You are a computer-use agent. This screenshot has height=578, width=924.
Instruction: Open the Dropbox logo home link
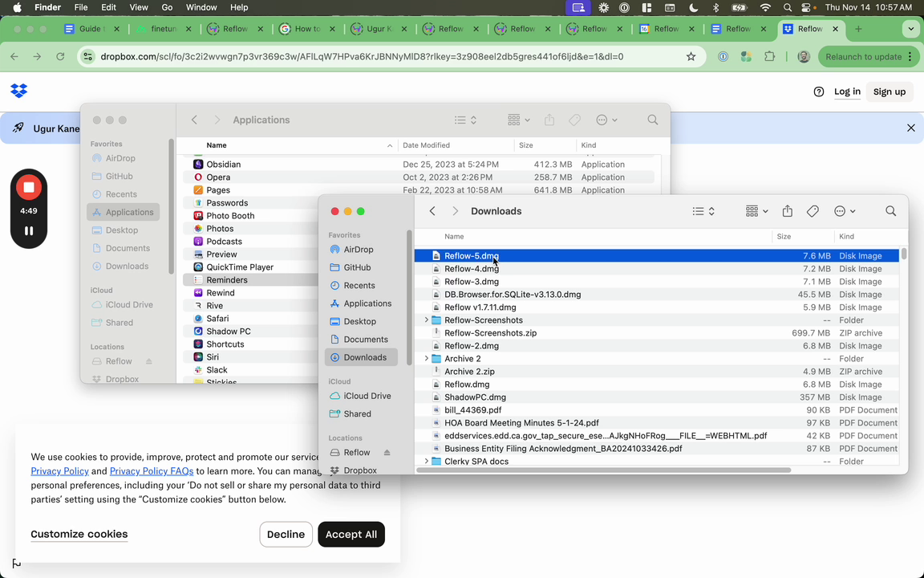19,91
